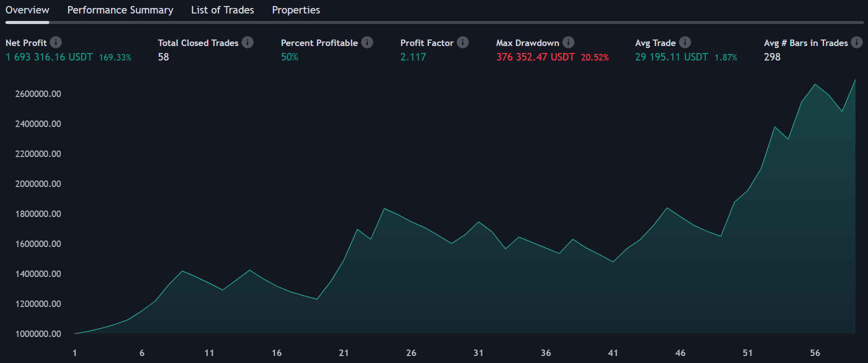Click the trade number 26 axis label
Viewport: 868px width, 363px height.
410,352
